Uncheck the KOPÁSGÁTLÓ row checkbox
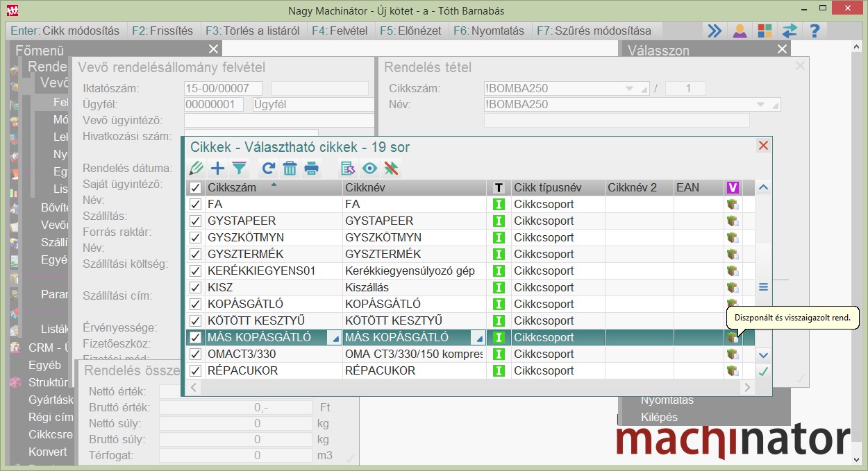 [197, 304]
